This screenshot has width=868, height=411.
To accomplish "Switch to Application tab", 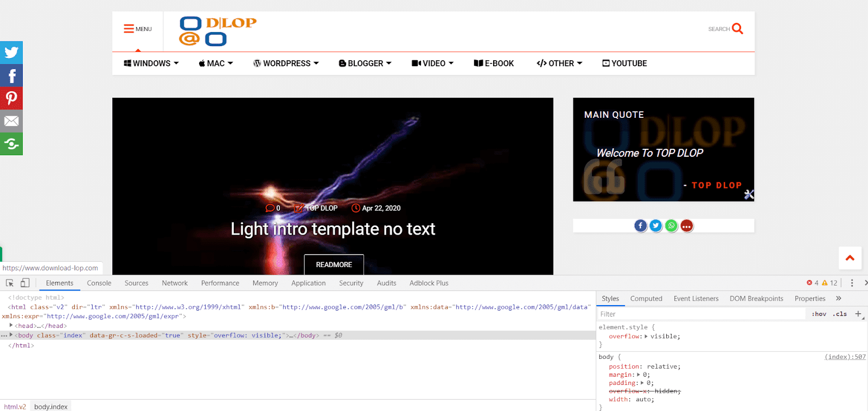I will point(309,283).
